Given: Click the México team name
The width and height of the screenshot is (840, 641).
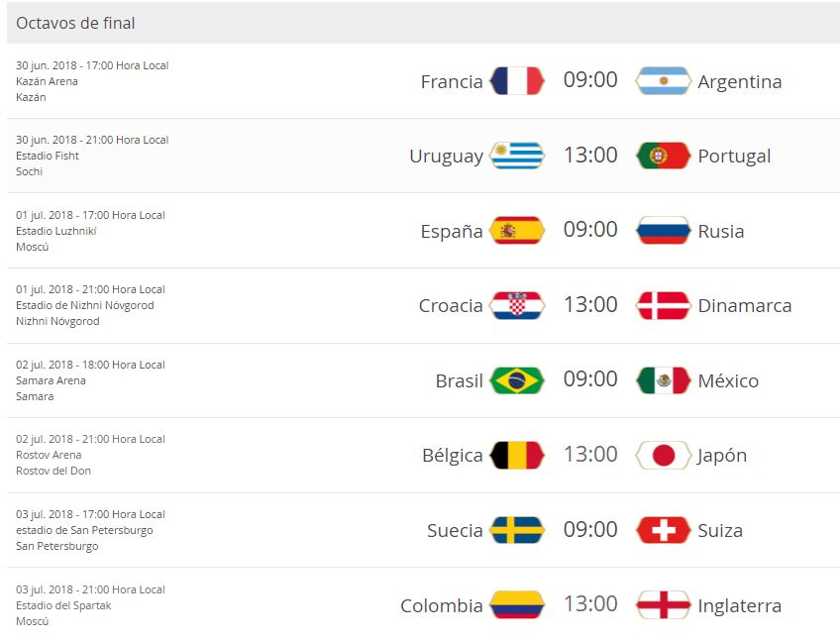Looking at the screenshot, I should pos(728,380).
